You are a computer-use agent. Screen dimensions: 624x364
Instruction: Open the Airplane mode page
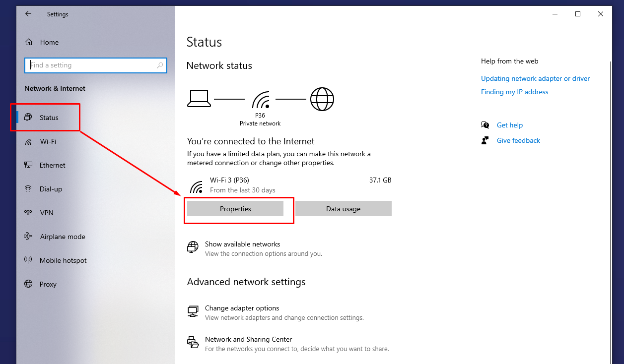(62, 237)
